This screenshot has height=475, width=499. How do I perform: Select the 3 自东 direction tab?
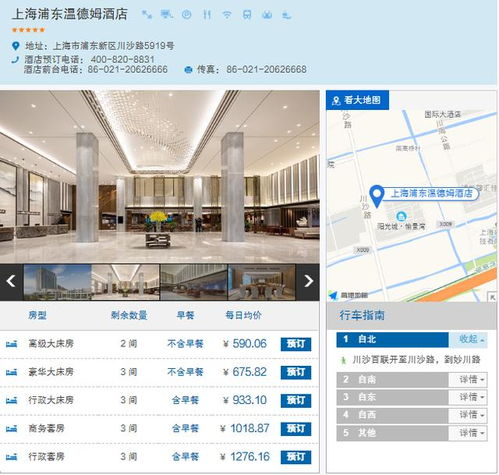point(392,397)
